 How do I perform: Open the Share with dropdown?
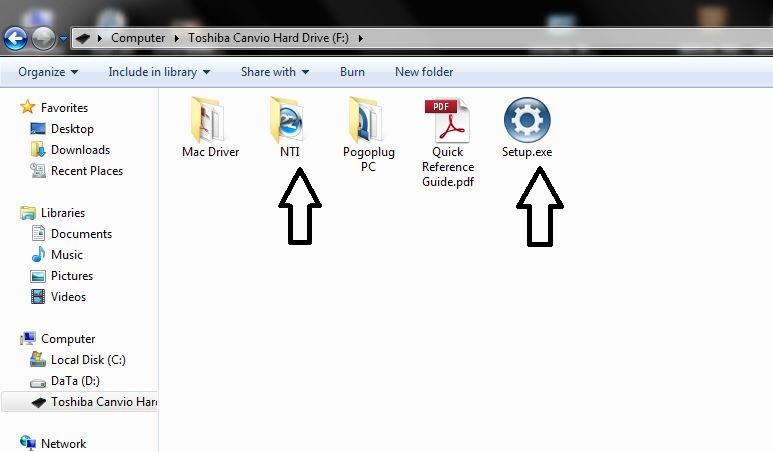[275, 72]
